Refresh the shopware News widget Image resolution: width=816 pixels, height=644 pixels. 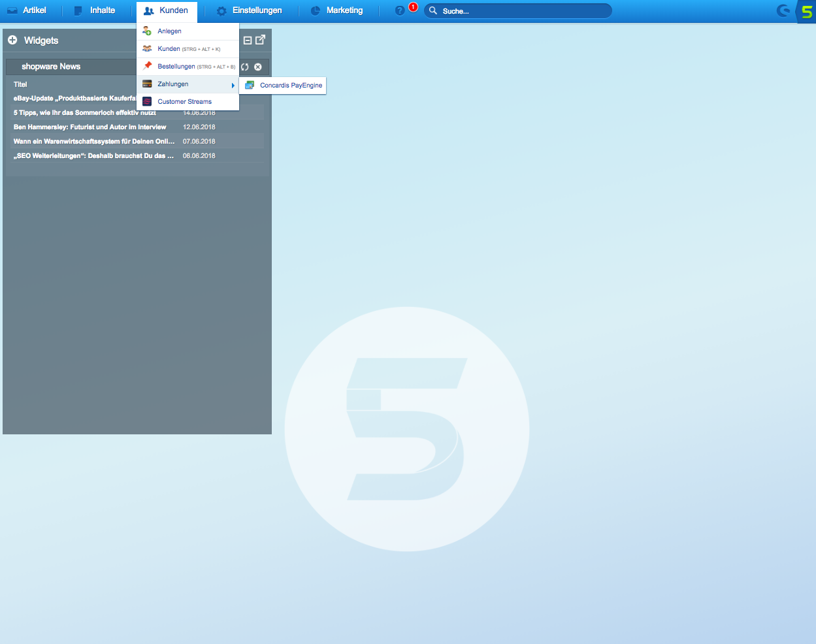click(245, 67)
